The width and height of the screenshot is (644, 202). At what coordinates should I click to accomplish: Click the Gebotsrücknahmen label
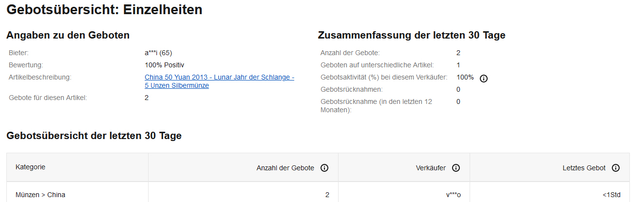(351, 89)
